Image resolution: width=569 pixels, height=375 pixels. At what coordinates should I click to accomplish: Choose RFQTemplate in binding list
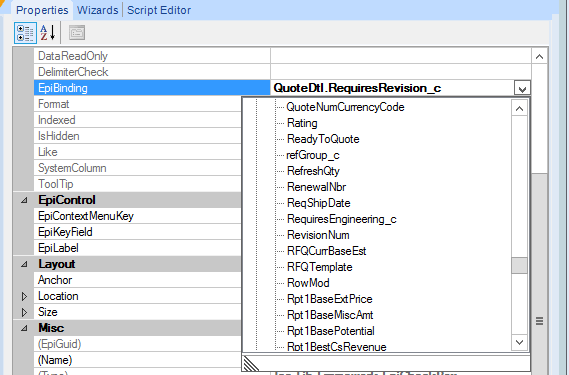pos(319,267)
